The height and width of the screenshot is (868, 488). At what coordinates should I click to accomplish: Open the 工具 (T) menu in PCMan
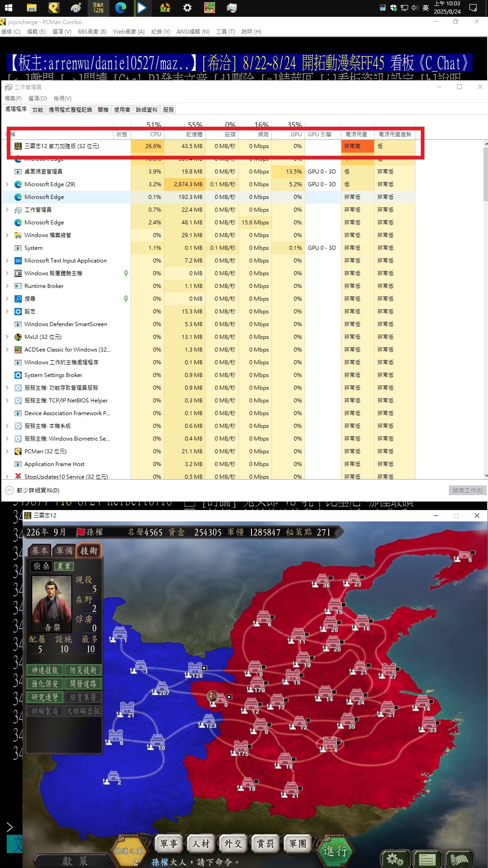(226, 32)
